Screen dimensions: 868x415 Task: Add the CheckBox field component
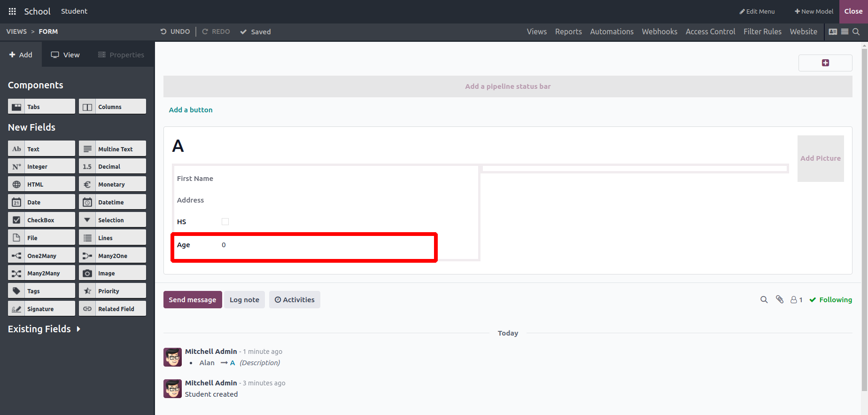[x=41, y=220]
